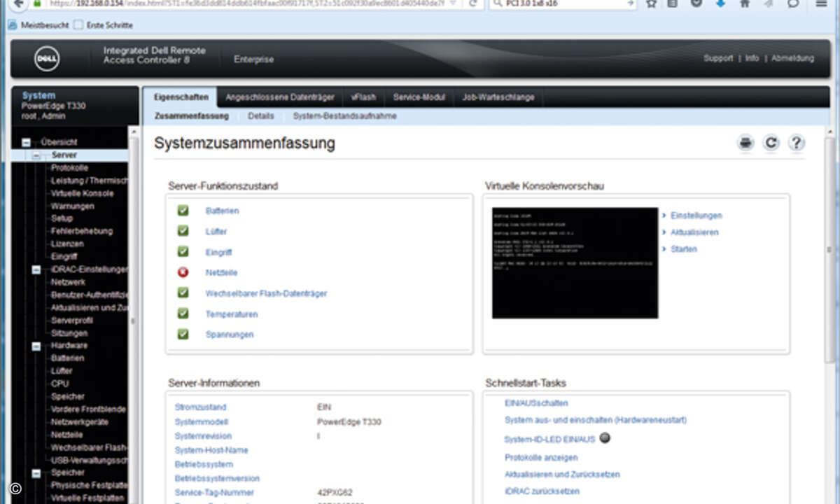Open Protokolle in the sidebar tree

[x=69, y=168]
